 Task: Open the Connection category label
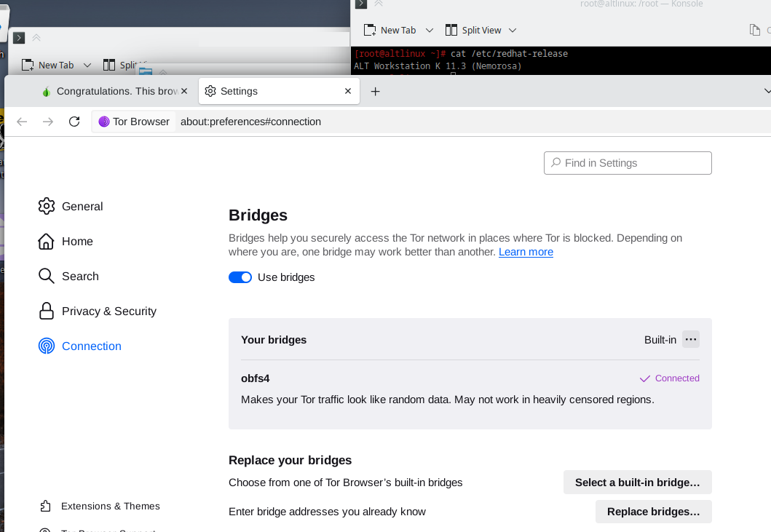92,346
